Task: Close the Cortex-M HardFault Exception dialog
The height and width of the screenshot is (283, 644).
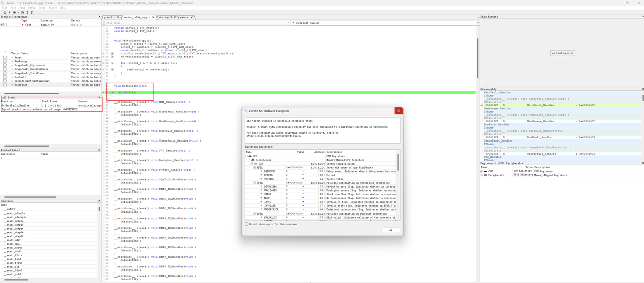Action: click(x=398, y=111)
